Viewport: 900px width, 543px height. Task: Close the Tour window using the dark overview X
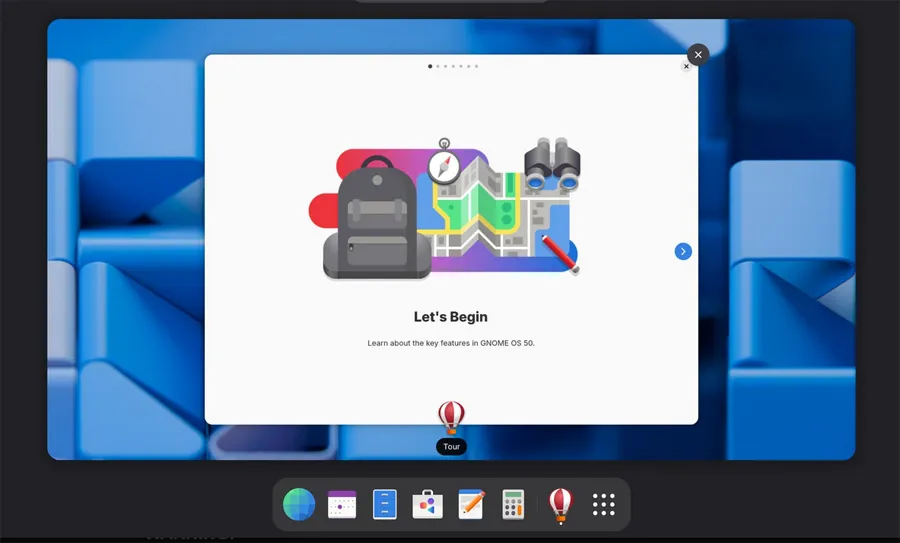[x=698, y=55]
